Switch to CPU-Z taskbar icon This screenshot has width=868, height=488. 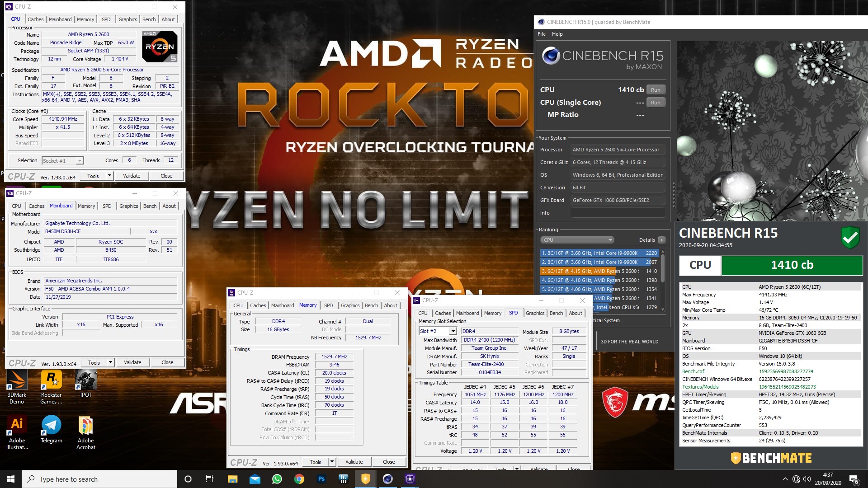[x=410, y=479]
